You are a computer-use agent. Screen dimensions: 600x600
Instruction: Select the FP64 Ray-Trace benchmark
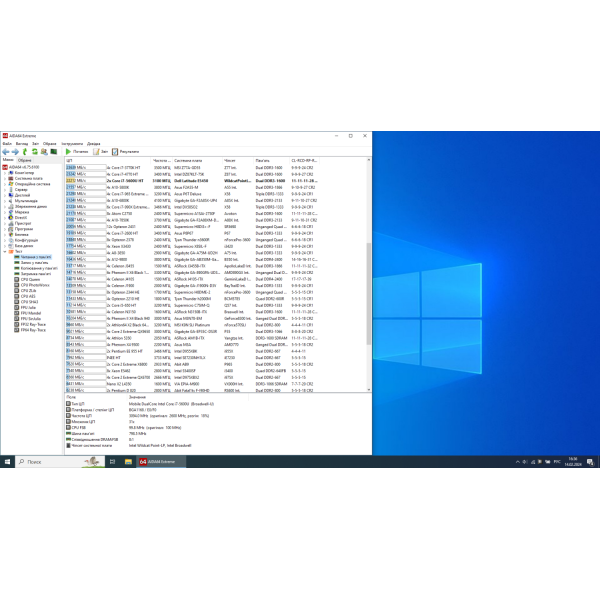33,330
